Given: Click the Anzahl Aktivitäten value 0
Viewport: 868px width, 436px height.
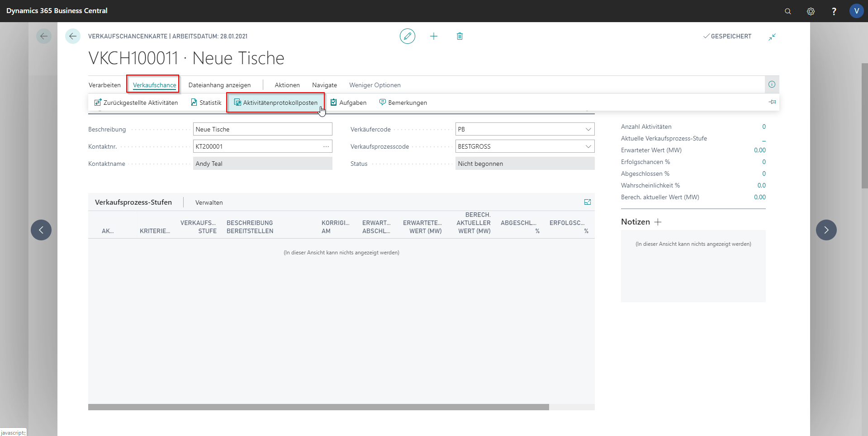Looking at the screenshot, I should point(764,127).
